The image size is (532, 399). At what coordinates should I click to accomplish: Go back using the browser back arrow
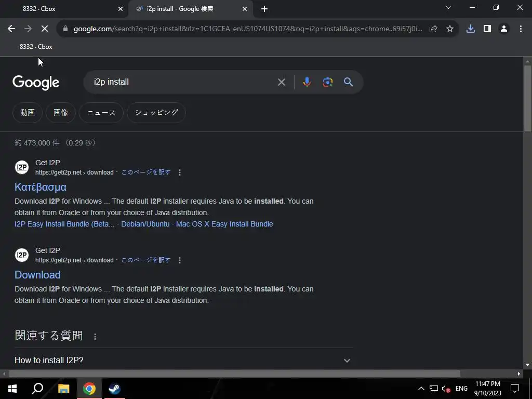tap(11, 29)
